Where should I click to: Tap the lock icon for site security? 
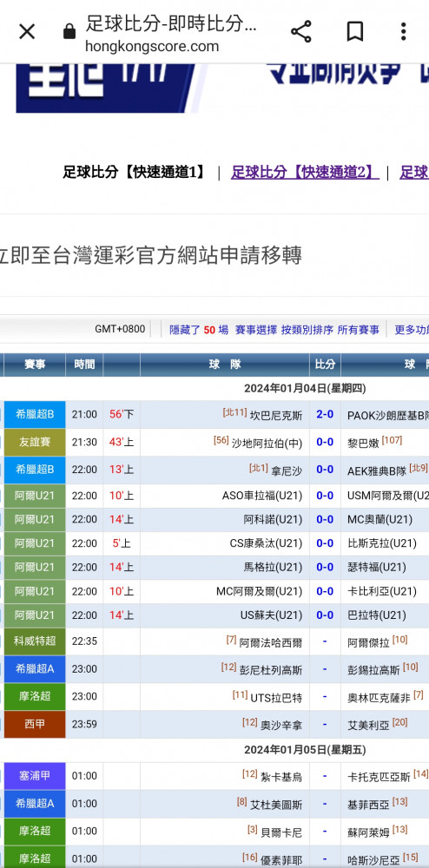tap(69, 31)
